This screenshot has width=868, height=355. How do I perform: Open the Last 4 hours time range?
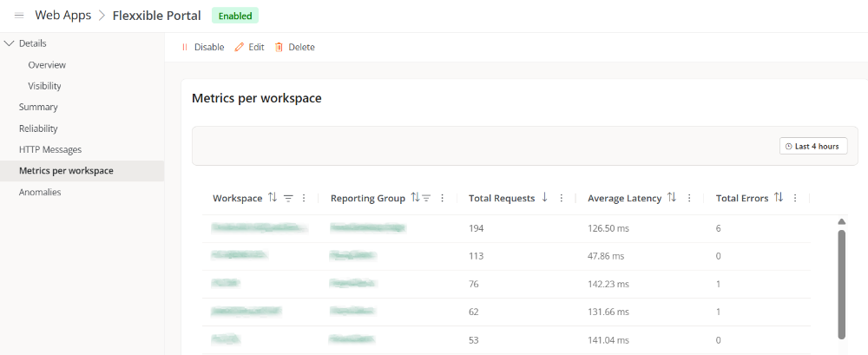coord(813,146)
